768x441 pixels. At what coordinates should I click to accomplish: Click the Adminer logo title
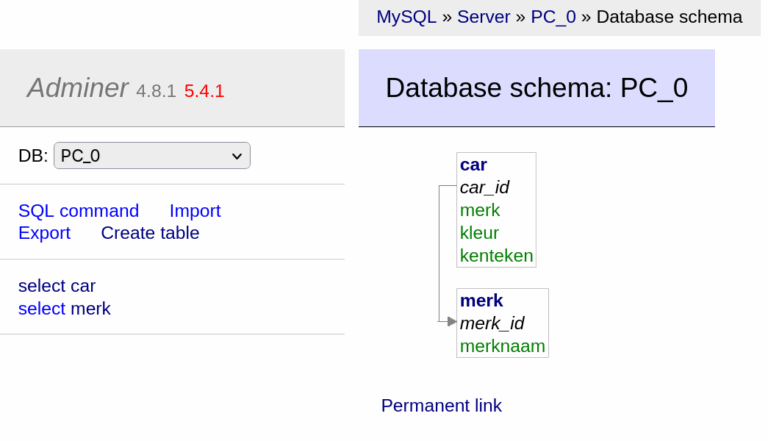coord(78,88)
